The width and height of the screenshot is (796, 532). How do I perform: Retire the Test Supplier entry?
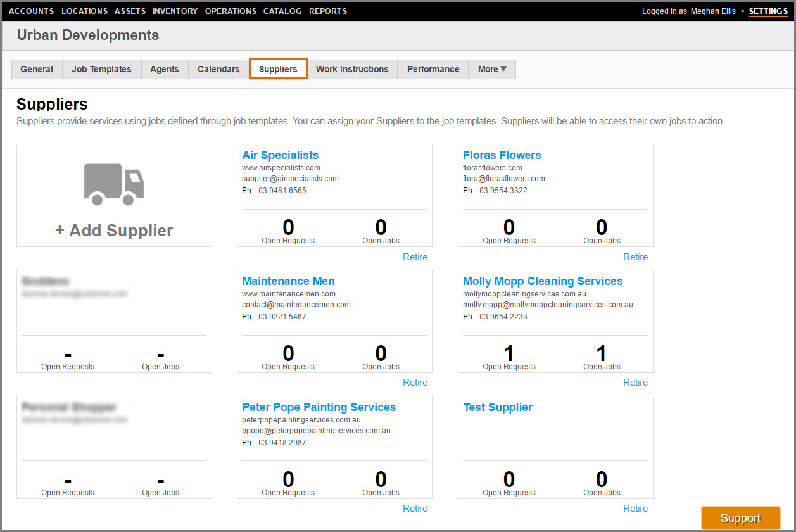point(635,509)
